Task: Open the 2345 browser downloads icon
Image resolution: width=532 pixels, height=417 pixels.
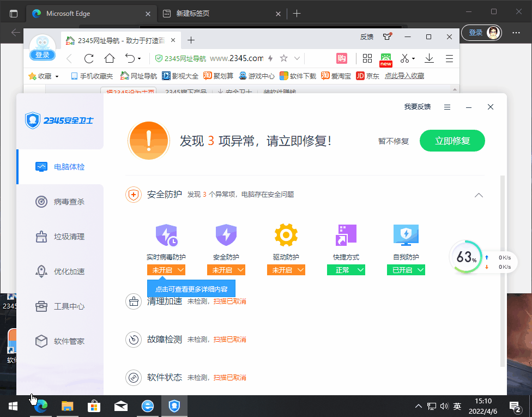Action: click(429, 58)
